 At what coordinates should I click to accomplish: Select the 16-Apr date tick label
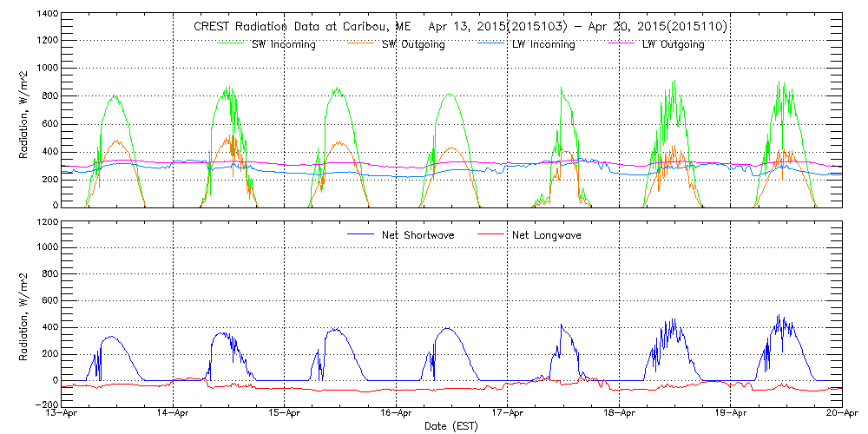click(397, 415)
